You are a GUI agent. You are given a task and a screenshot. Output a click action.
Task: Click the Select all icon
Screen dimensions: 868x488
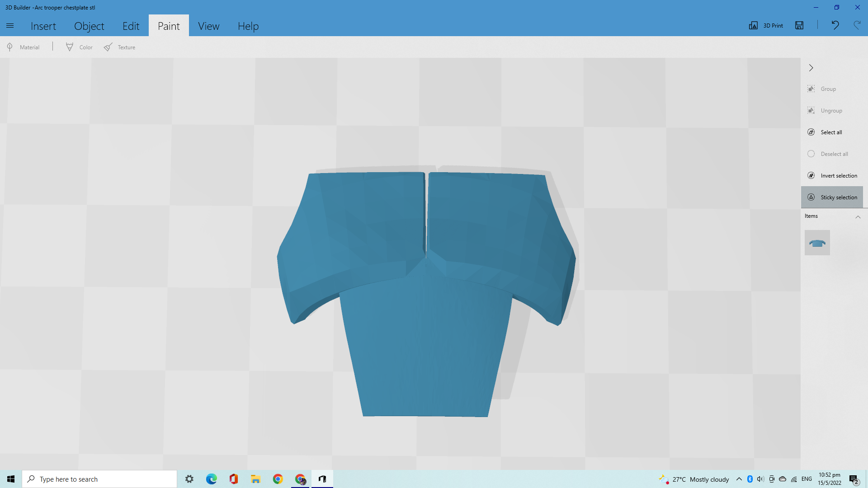pos(811,132)
